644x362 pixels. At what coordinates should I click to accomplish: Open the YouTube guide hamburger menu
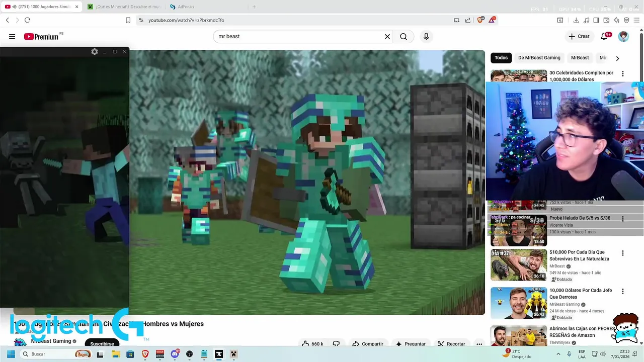tap(12, 37)
